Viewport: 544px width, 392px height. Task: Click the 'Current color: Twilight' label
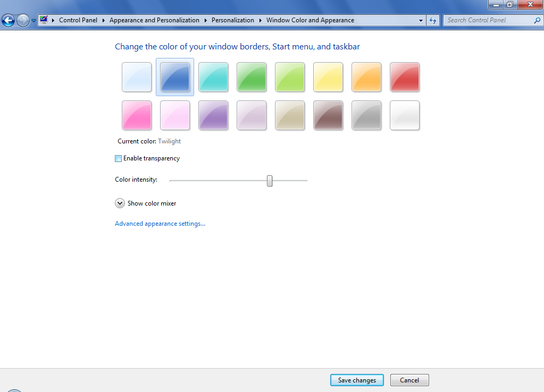(x=149, y=141)
